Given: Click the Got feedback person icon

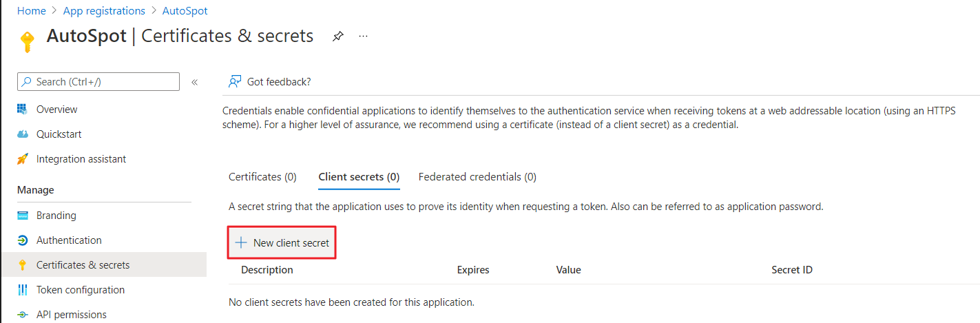Looking at the screenshot, I should tap(235, 82).
